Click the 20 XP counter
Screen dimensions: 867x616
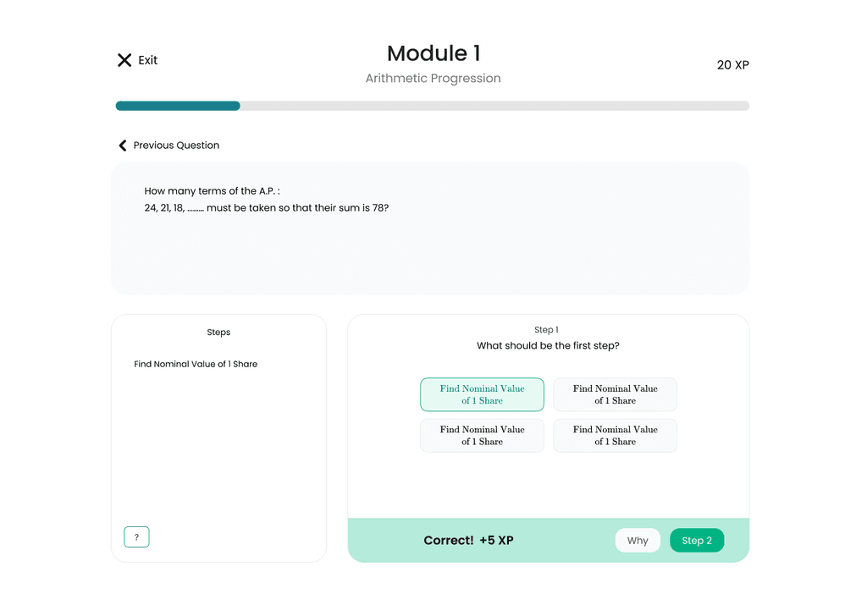[732, 65]
